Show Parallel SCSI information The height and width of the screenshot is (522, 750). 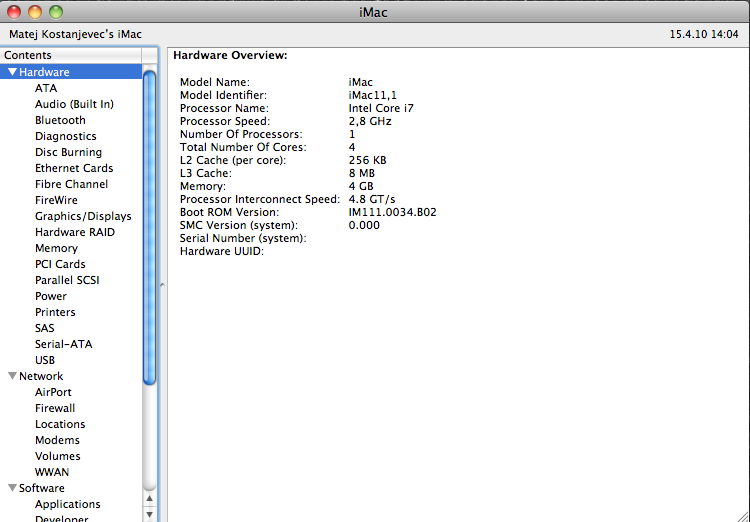[67, 280]
